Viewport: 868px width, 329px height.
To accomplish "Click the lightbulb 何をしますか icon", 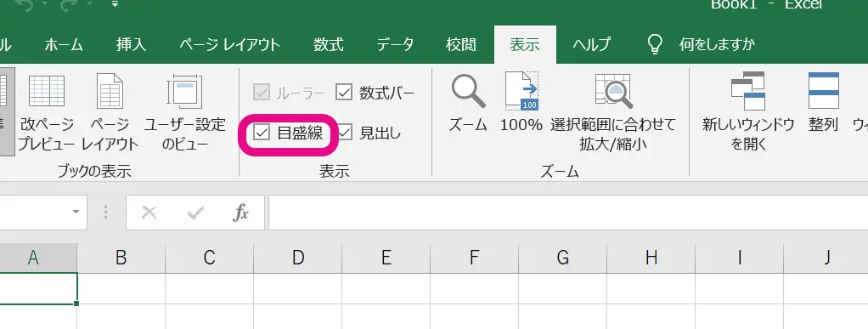I will point(655,43).
